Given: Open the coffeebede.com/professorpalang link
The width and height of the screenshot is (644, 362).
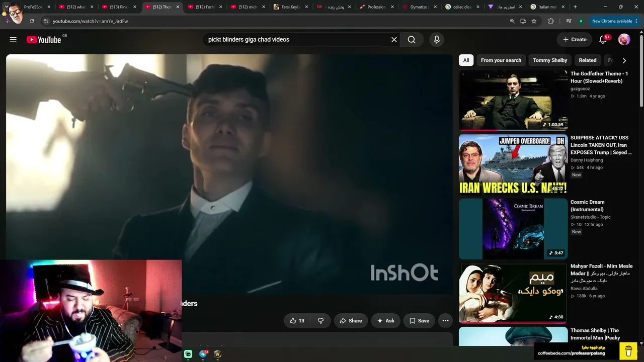Looking at the screenshot, I should [572, 353].
